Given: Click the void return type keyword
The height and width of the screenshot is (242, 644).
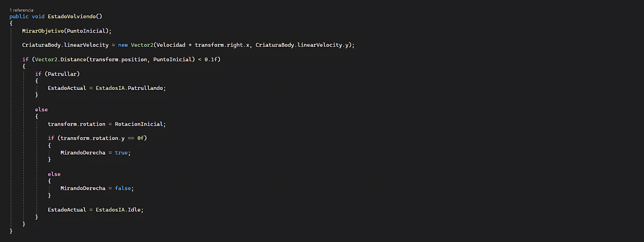Looking at the screenshot, I should (38, 16).
